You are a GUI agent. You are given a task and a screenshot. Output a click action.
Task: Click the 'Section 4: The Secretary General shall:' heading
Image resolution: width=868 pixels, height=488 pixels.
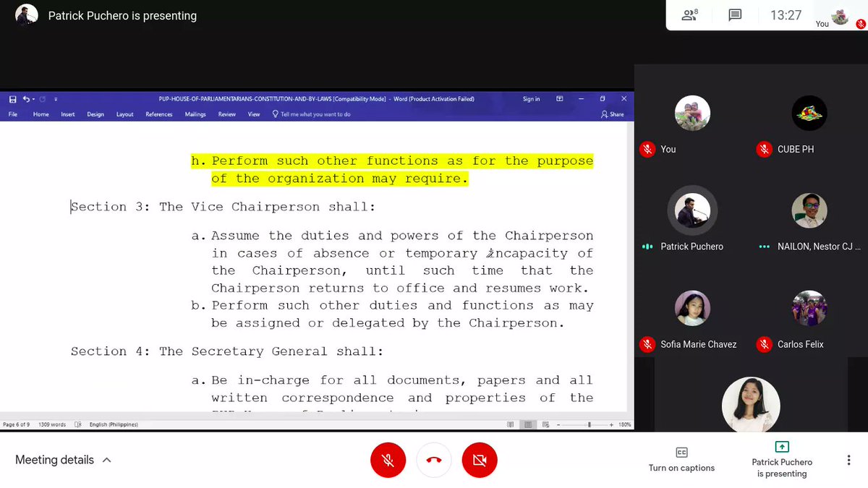(x=226, y=351)
